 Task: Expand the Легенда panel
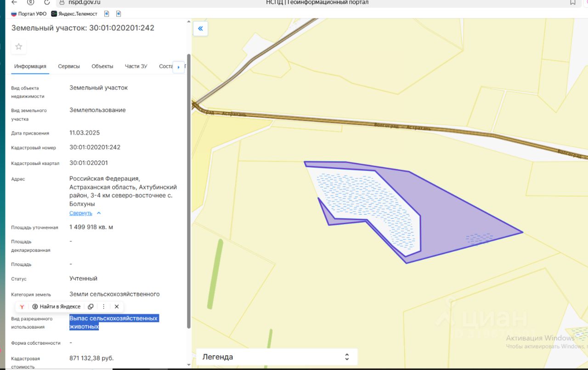pos(277,357)
